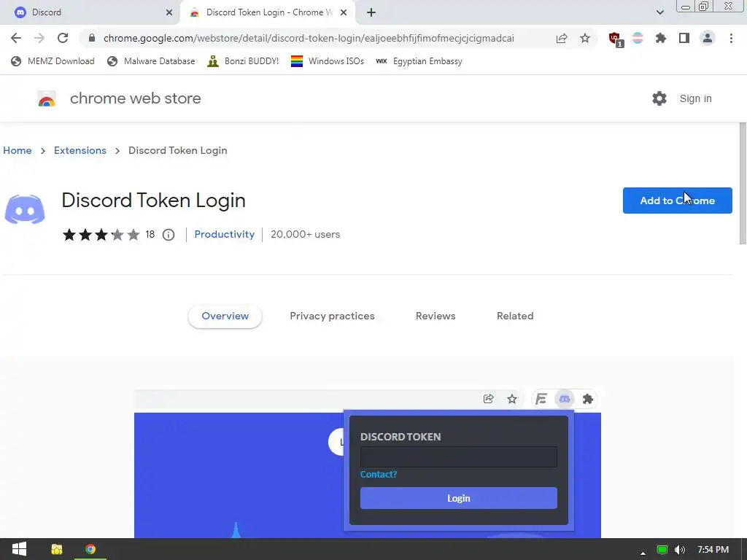Go to Home breadcrumb link

[18, 150]
